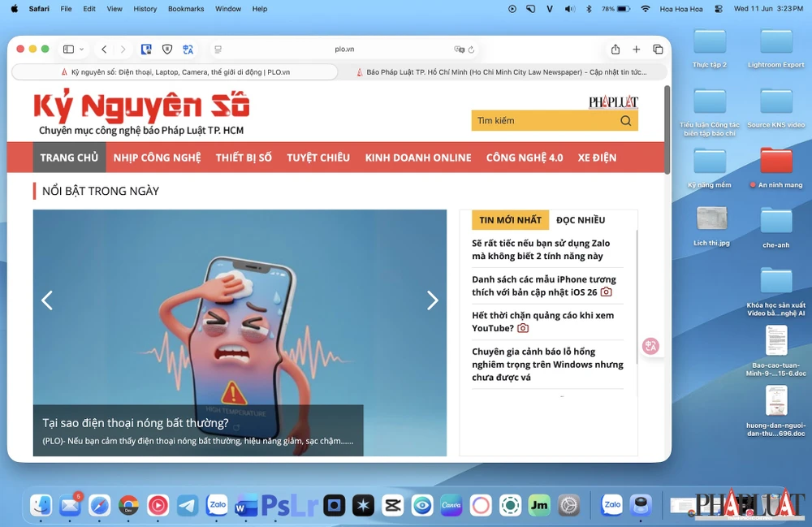Click the webpage translate icon in Safari toolbar
The image size is (812, 527).
click(188, 49)
